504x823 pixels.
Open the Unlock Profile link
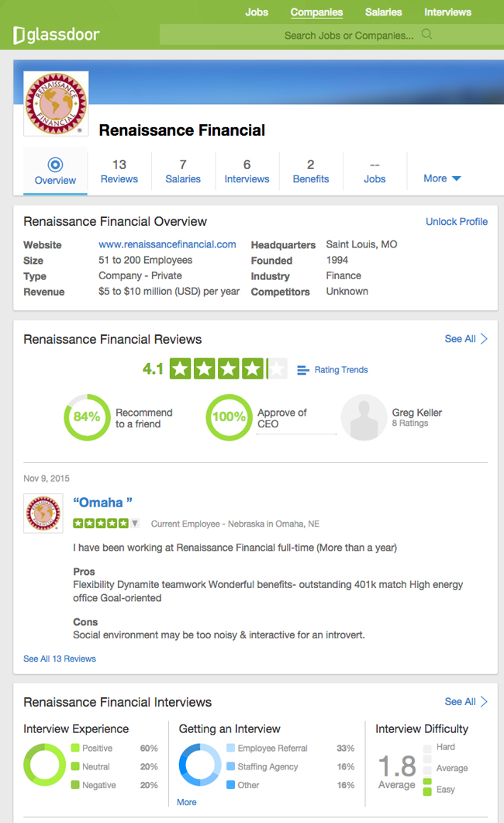pyautogui.click(x=456, y=221)
